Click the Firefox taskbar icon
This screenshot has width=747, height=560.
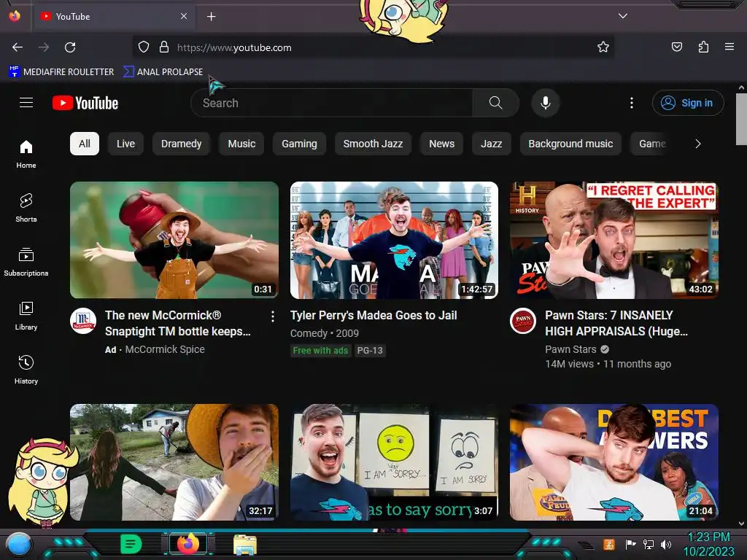point(188,543)
